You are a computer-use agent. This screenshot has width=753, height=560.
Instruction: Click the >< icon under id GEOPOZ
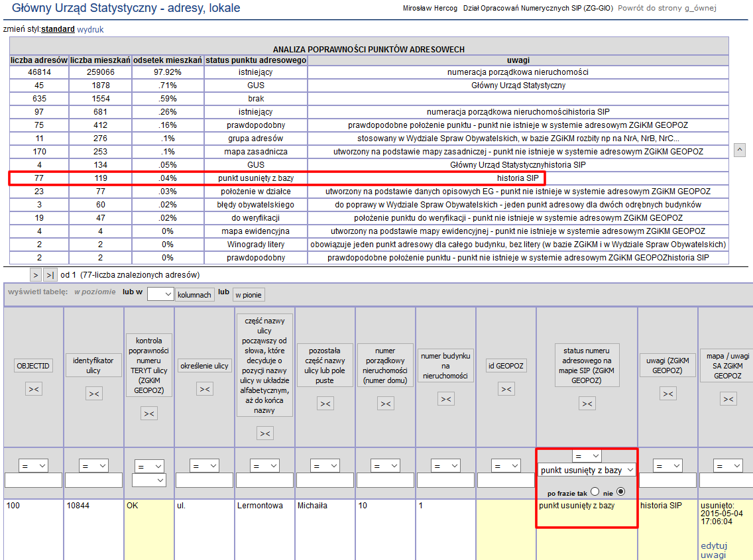(x=506, y=389)
